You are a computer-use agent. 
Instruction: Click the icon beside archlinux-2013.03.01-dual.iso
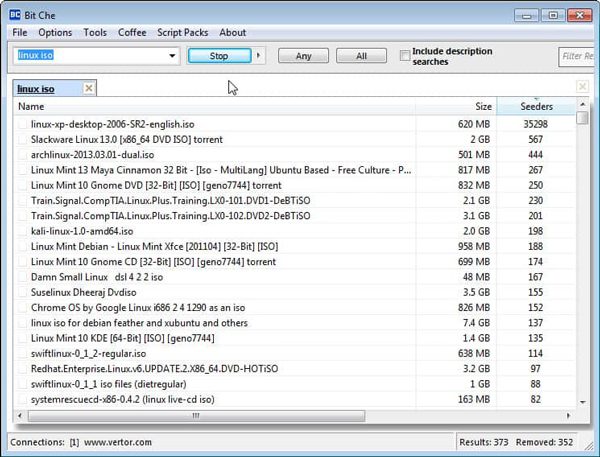[23, 155]
